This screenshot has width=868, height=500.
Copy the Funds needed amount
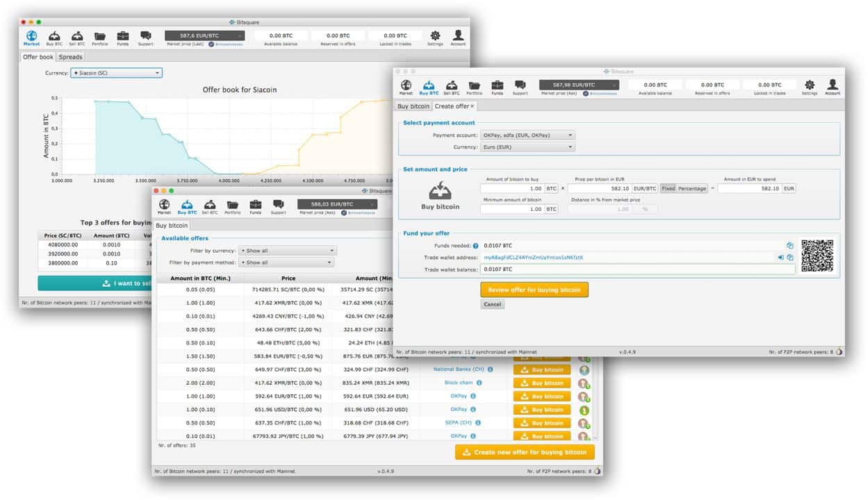(789, 245)
